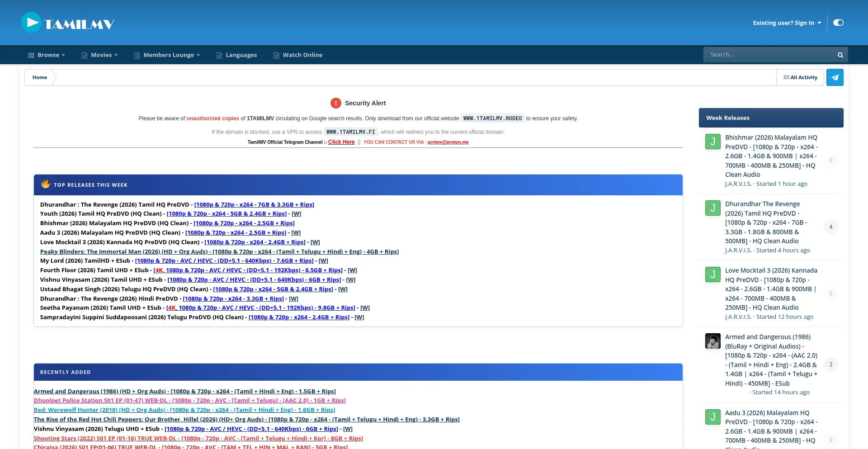Open Sampradayini Suppini Suddapoosani rips link
Screen dimensions: 868x449
[x=299, y=317]
